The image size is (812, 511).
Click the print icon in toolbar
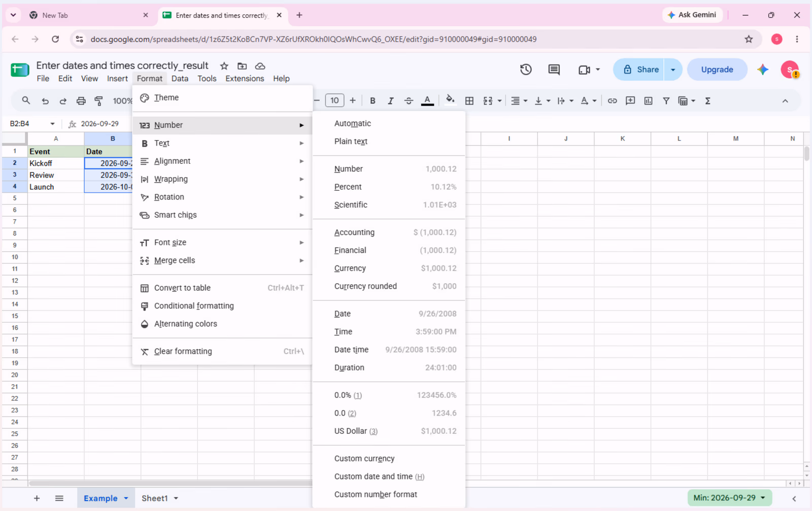[x=81, y=101]
